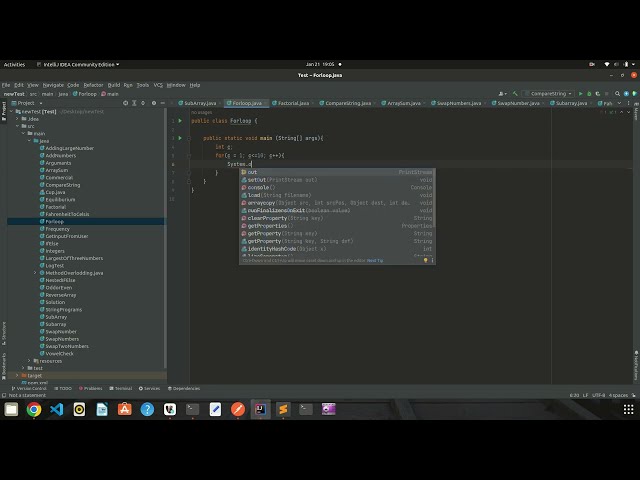Open the Terminal tool window
640x480 pixels.
pos(121,388)
